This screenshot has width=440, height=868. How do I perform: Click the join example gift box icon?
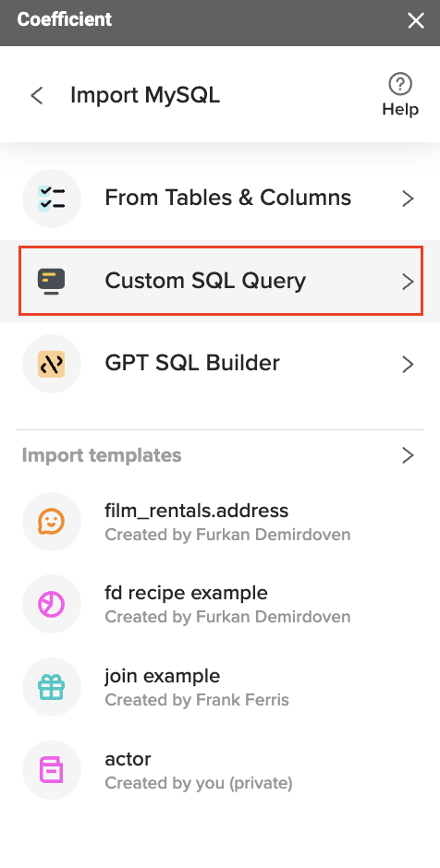(52, 688)
